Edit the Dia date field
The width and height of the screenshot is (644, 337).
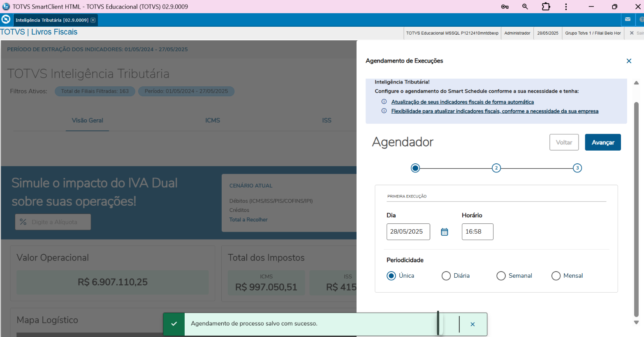tap(408, 232)
